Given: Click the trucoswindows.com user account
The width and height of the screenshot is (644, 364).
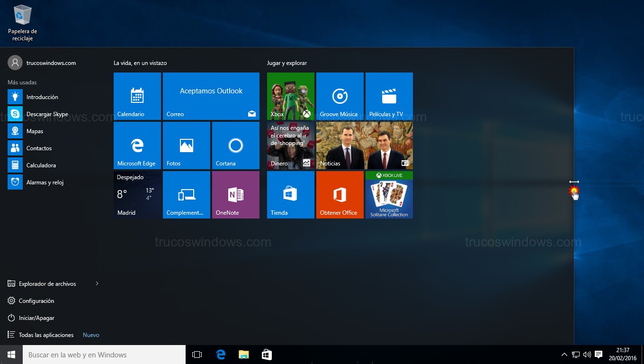Looking at the screenshot, I should [51, 63].
